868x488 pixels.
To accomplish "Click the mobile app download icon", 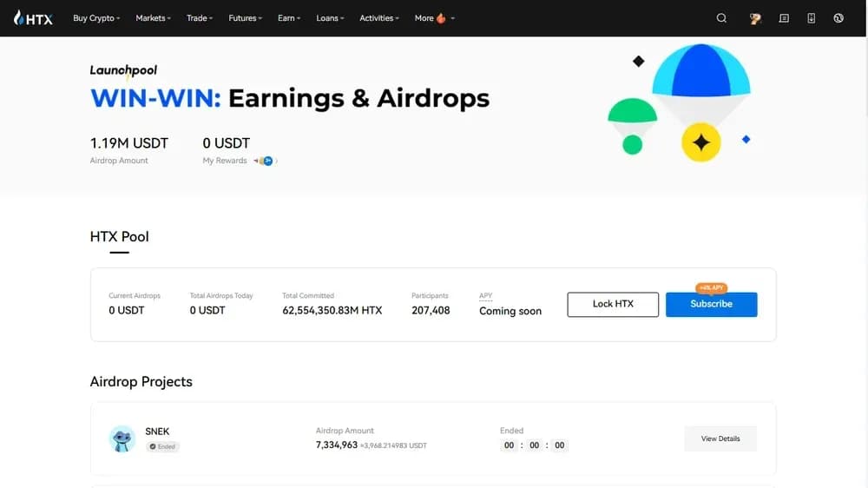I will coord(812,18).
